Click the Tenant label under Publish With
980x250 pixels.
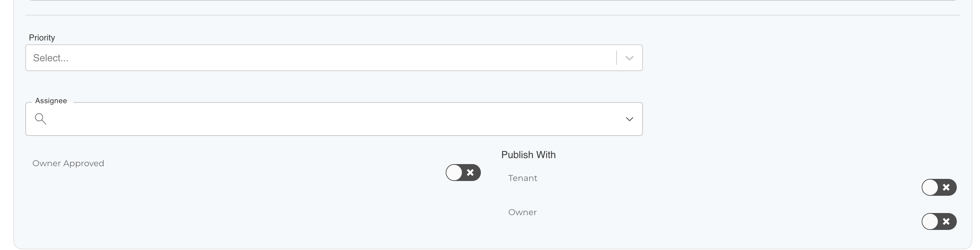(522, 179)
